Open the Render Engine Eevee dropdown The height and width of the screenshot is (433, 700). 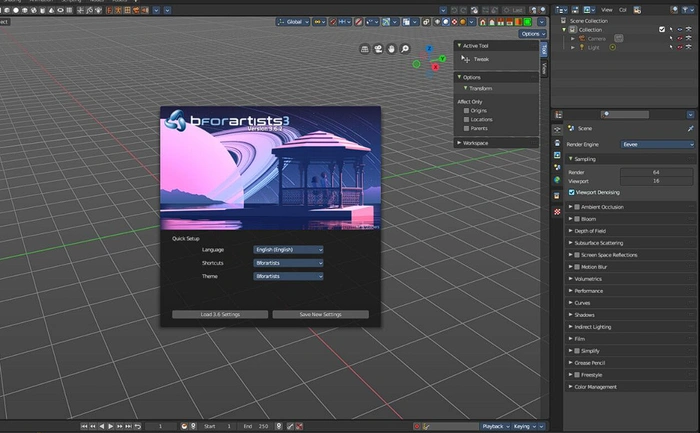click(658, 145)
